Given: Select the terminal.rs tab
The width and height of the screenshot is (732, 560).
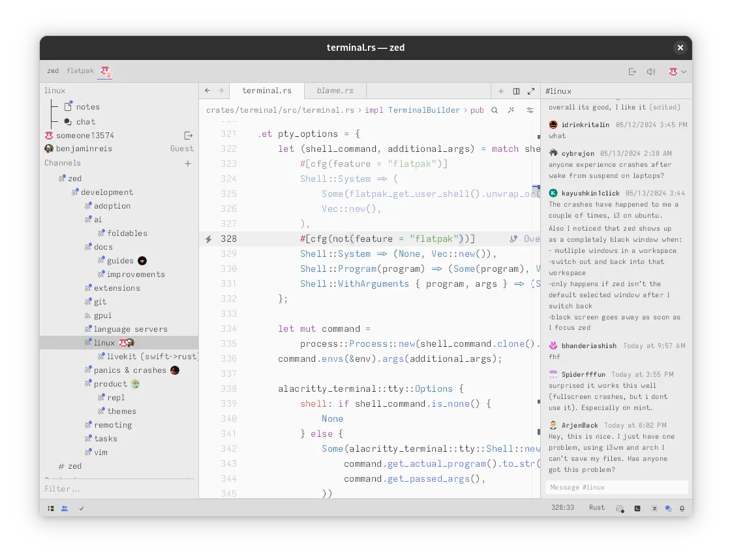Looking at the screenshot, I should 266,91.
